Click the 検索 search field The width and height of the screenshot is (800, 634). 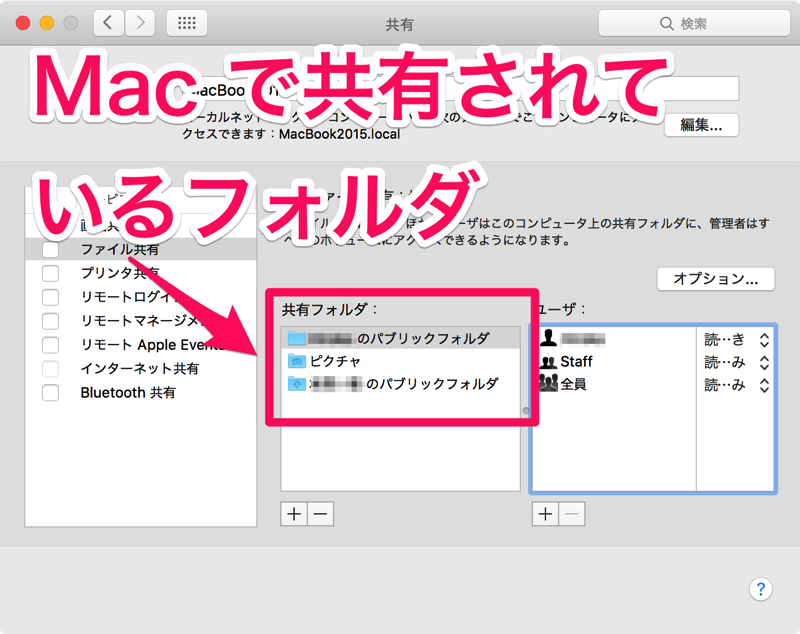(x=694, y=23)
